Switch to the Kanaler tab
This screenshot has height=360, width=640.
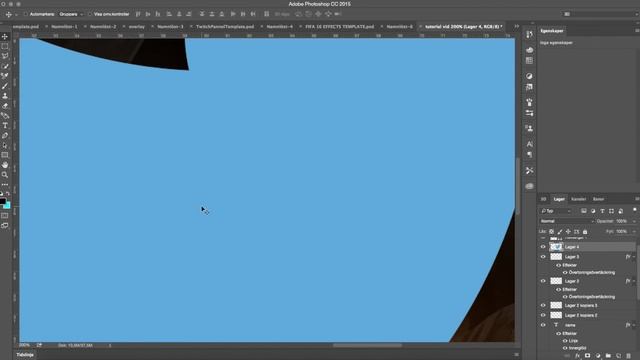coord(578,199)
